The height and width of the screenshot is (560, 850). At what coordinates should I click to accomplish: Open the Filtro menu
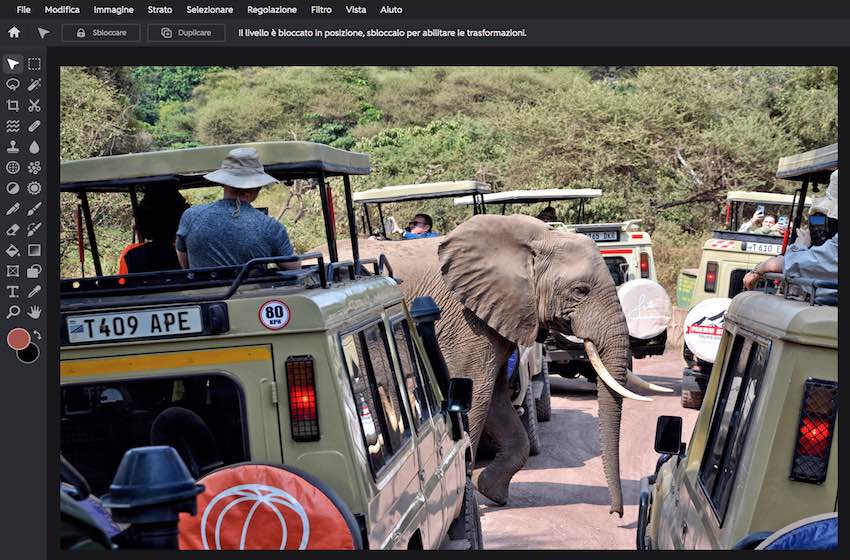321,10
